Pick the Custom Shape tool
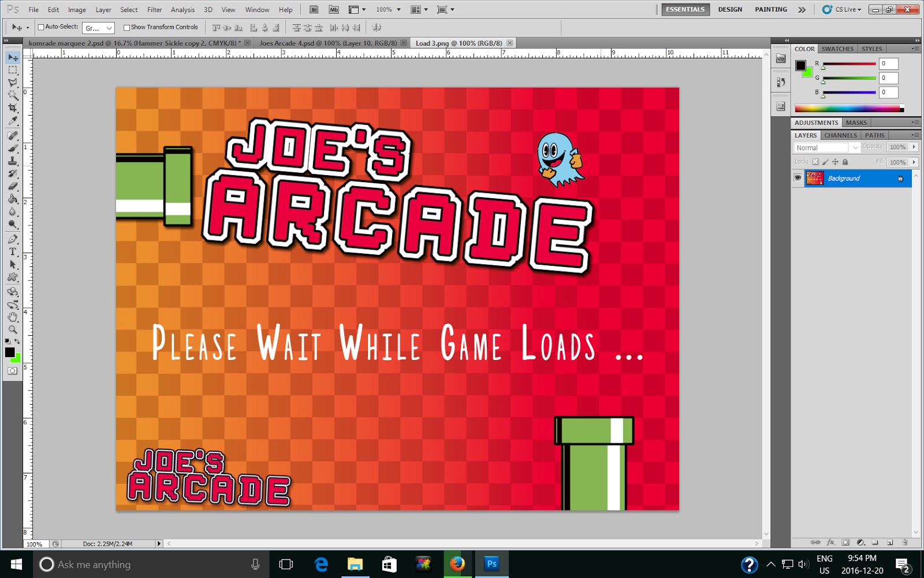Image resolution: width=924 pixels, height=578 pixels. point(13,277)
